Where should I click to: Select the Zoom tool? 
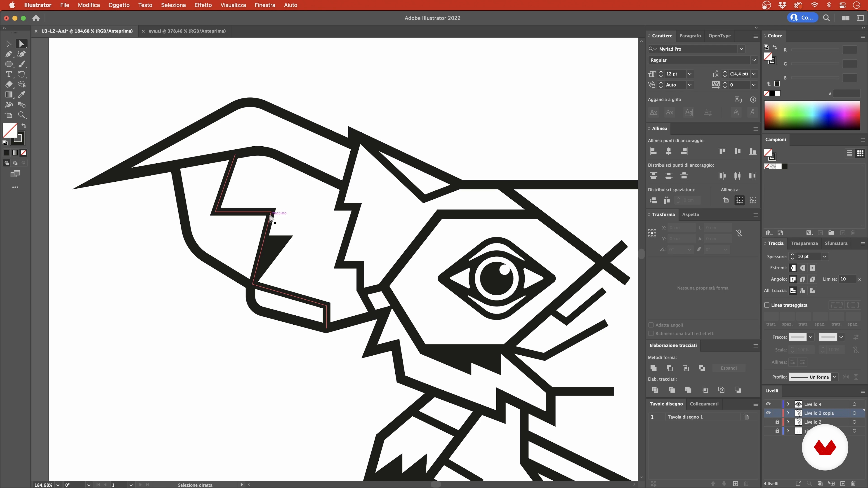click(x=21, y=115)
